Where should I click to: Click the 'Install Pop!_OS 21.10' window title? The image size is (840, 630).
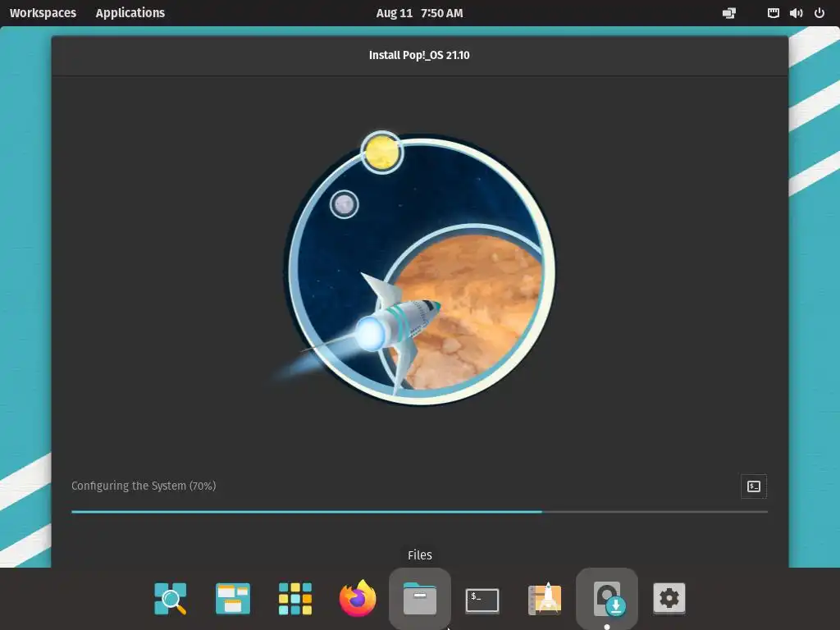(419, 55)
